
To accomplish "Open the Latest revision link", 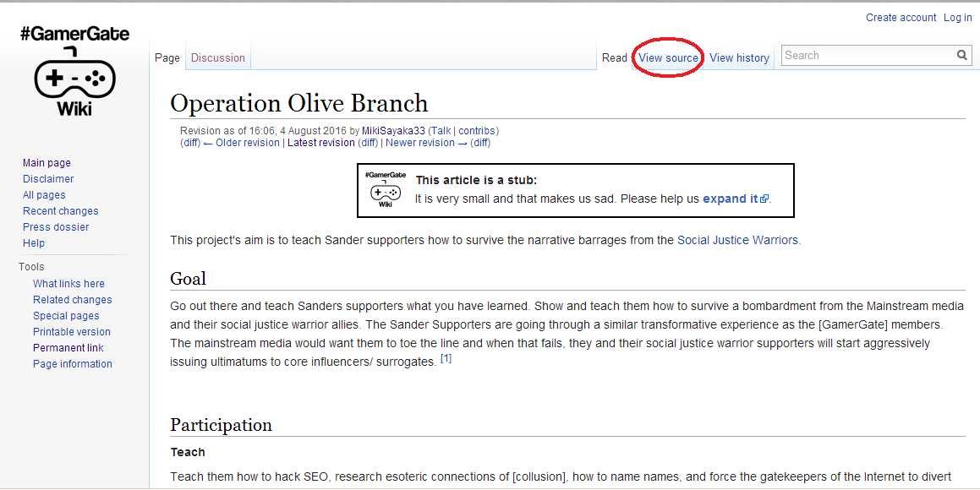I will [x=321, y=143].
